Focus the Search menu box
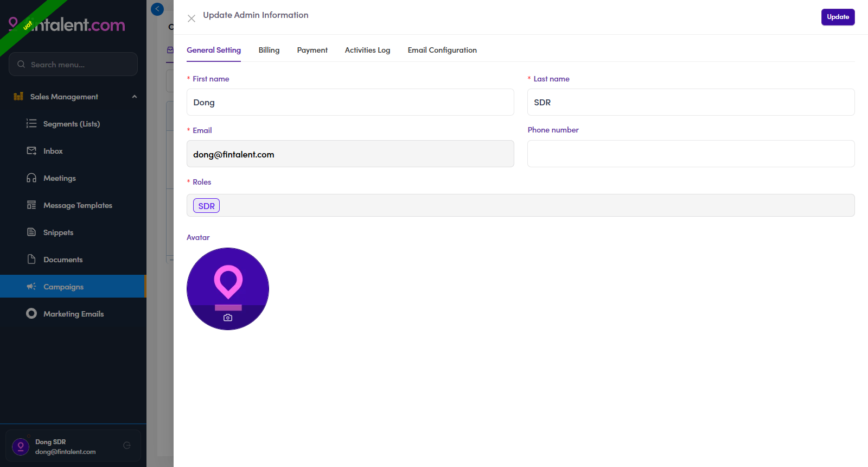Image resolution: width=868 pixels, height=467 pixels. click(73, 64)
